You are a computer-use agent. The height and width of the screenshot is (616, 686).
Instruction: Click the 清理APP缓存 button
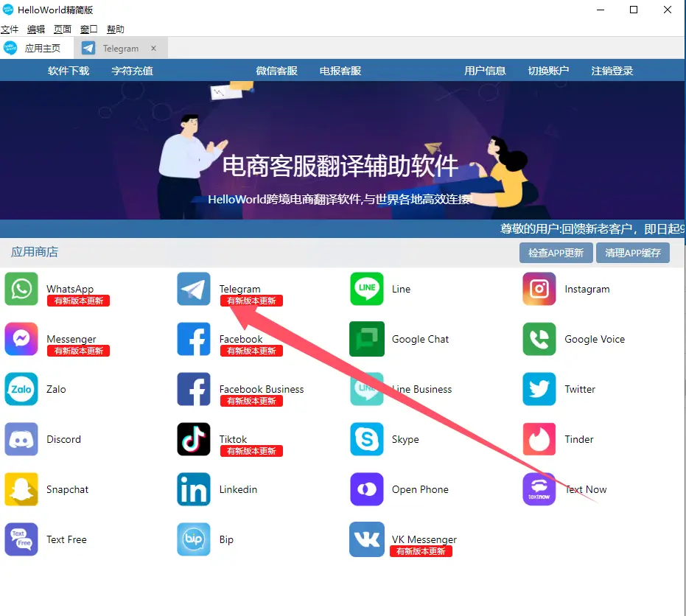633,253
